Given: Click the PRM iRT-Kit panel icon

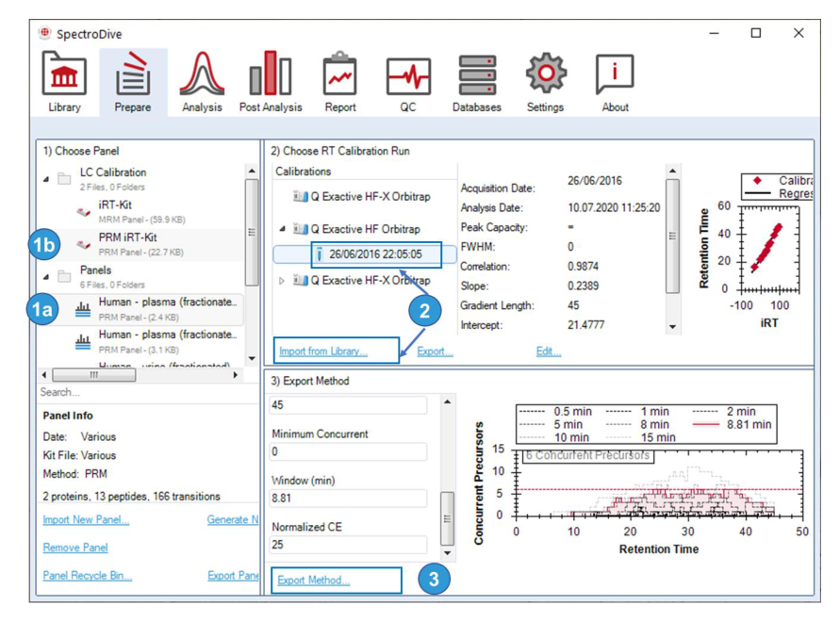Looking at the screenshot, I should click(83, 245).
